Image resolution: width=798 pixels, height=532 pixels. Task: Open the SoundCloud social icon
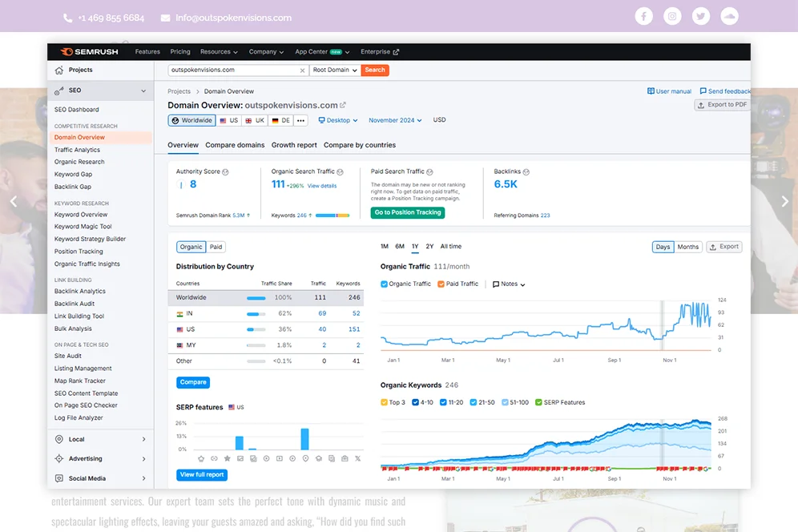click(x=729, y=17)
